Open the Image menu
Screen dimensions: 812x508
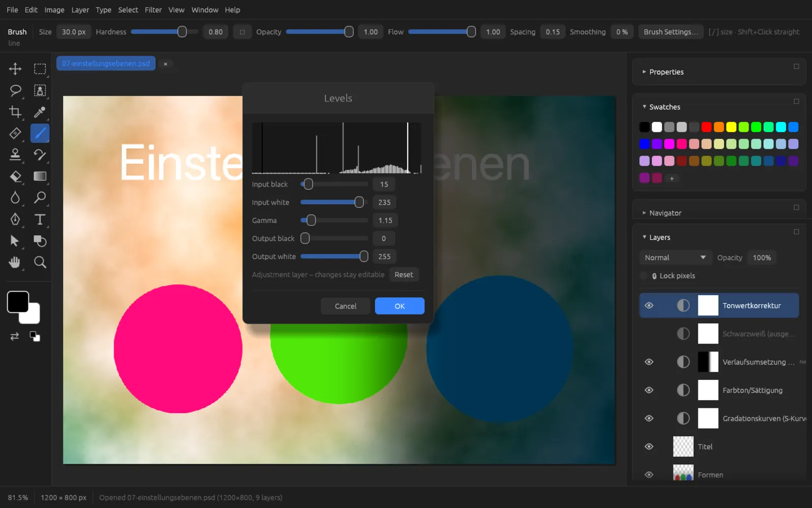click(54, 10)
